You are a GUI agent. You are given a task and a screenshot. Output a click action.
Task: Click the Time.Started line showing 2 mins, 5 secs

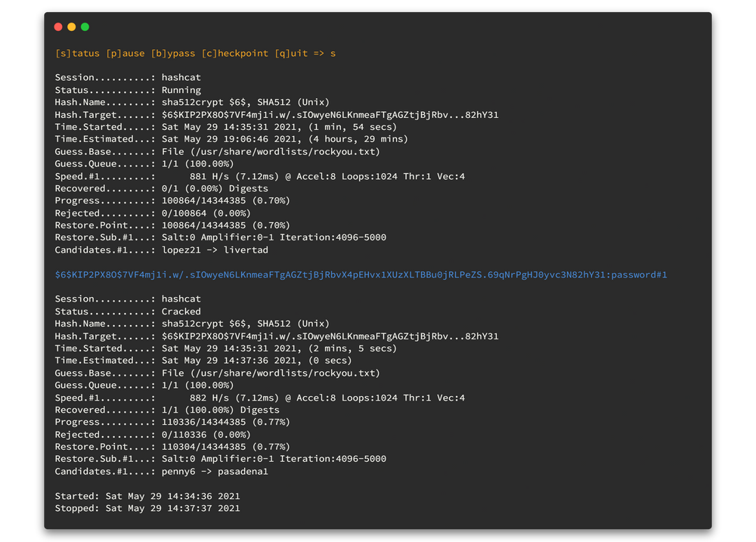tap(225, 348)
